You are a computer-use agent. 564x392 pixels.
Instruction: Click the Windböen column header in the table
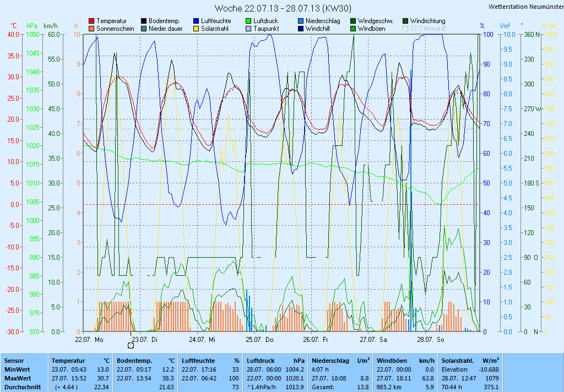coord(392,361)
